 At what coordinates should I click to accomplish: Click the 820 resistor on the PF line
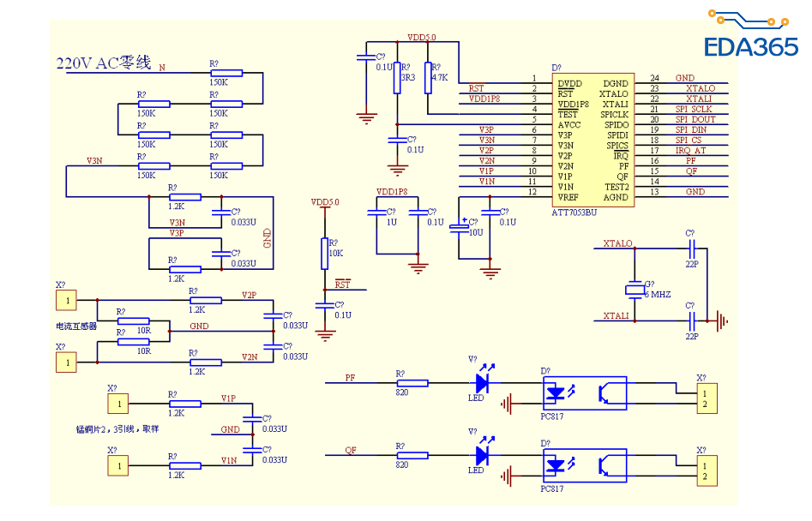412,383
